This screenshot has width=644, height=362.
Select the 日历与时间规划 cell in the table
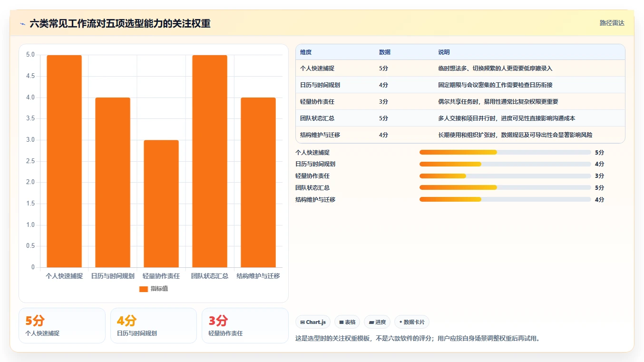320,85
